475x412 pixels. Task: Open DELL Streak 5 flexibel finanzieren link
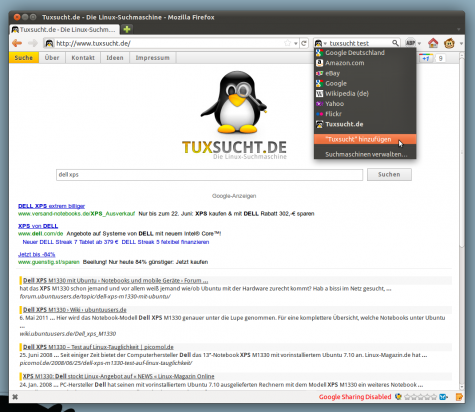click(x=165, y=242)
